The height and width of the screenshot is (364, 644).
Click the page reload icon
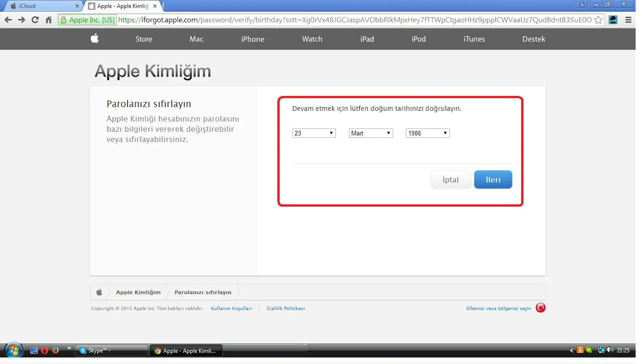pos(35,20)
